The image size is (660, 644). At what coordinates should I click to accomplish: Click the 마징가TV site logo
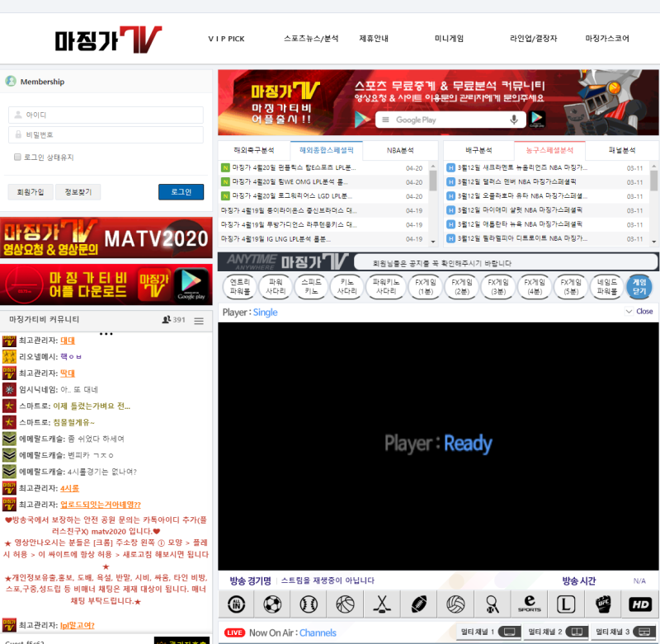(x=108, y=40)
